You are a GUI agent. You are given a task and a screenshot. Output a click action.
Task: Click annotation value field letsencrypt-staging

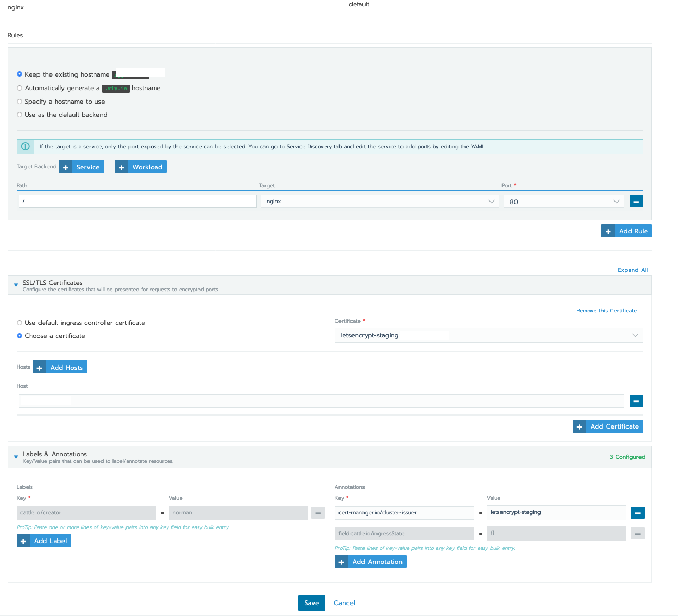point(557,512)
